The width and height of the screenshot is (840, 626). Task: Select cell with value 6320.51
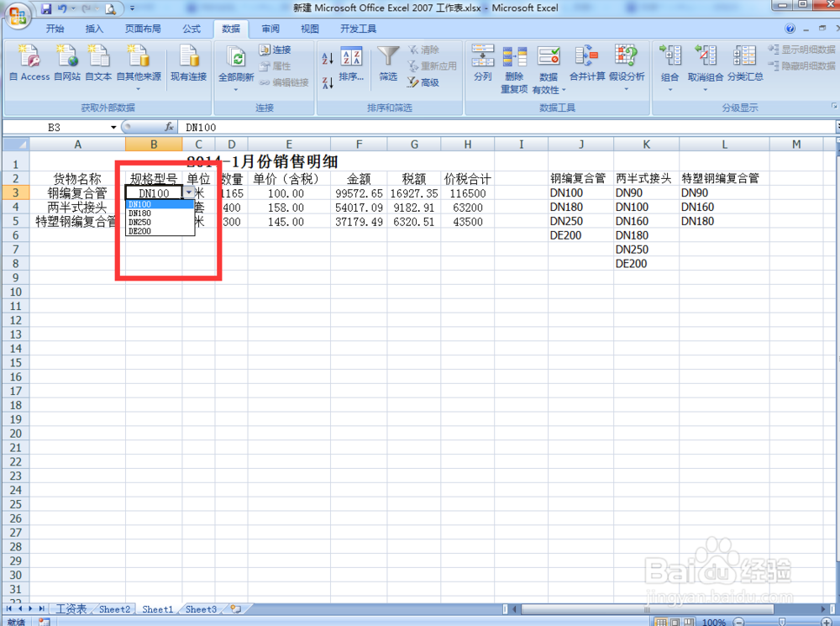413,221
